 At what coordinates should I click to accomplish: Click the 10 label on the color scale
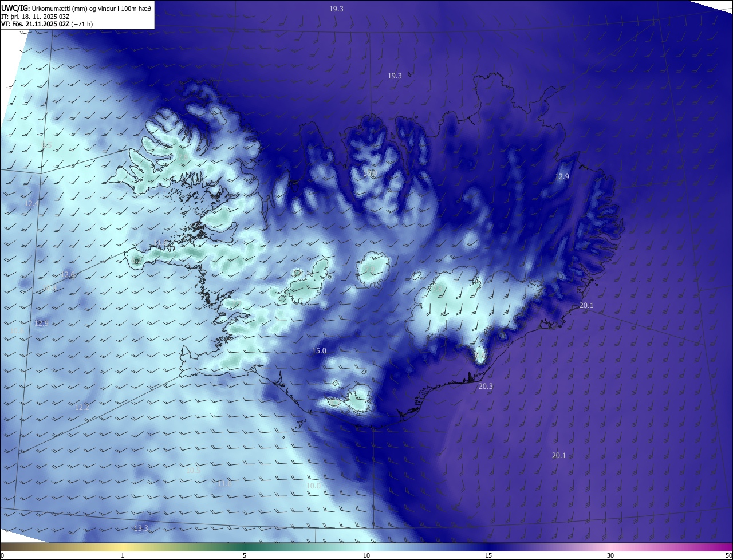click(366, 556)
